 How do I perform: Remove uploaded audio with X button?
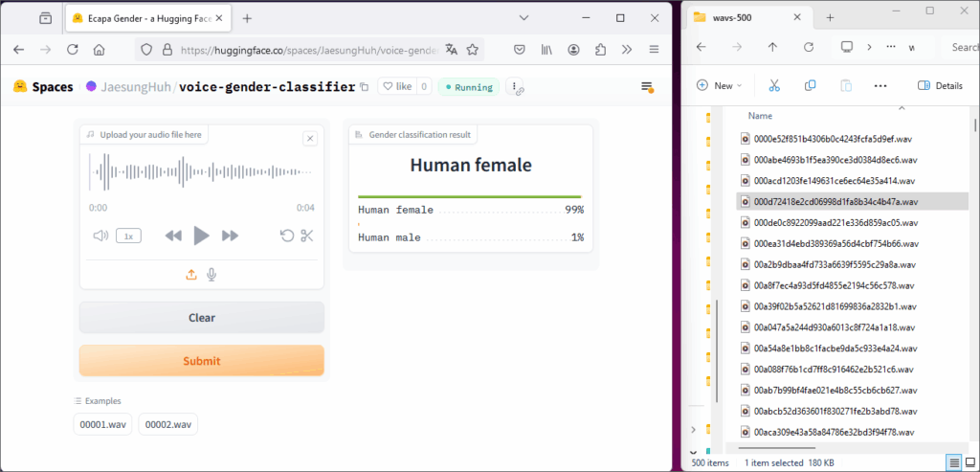[x=310, y=139]
